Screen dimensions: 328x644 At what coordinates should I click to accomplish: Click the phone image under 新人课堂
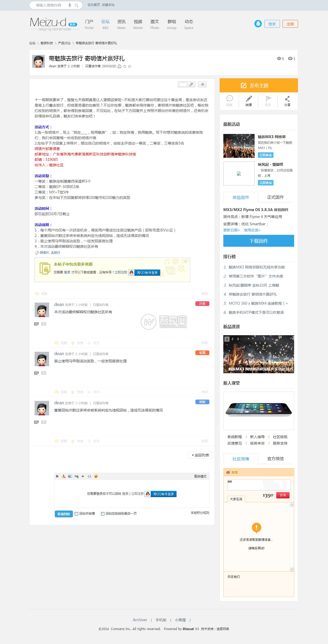259,411
